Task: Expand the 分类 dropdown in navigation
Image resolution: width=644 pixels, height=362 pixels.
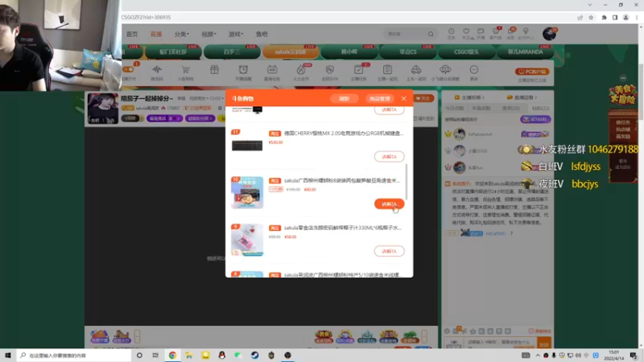Action: pos(182,34)
